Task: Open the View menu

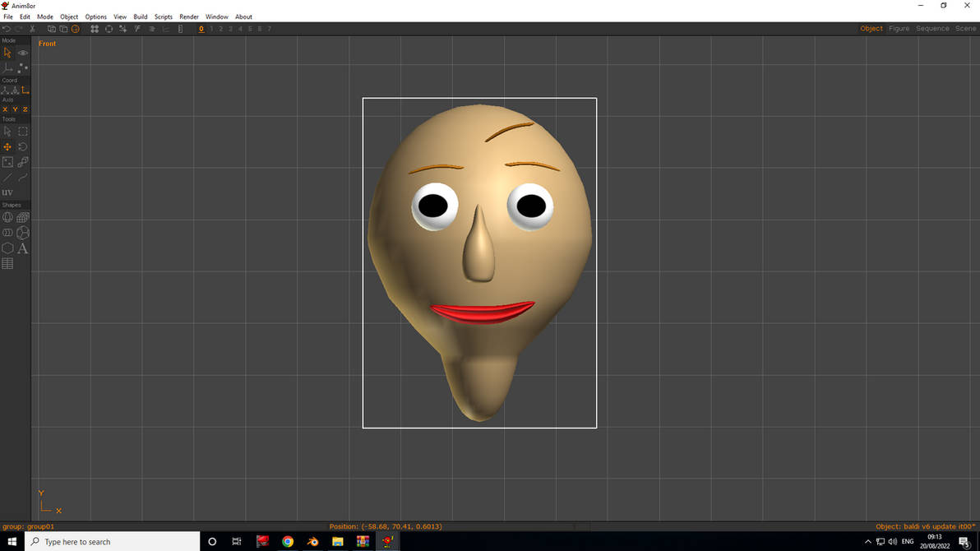Action: [120, 17]
